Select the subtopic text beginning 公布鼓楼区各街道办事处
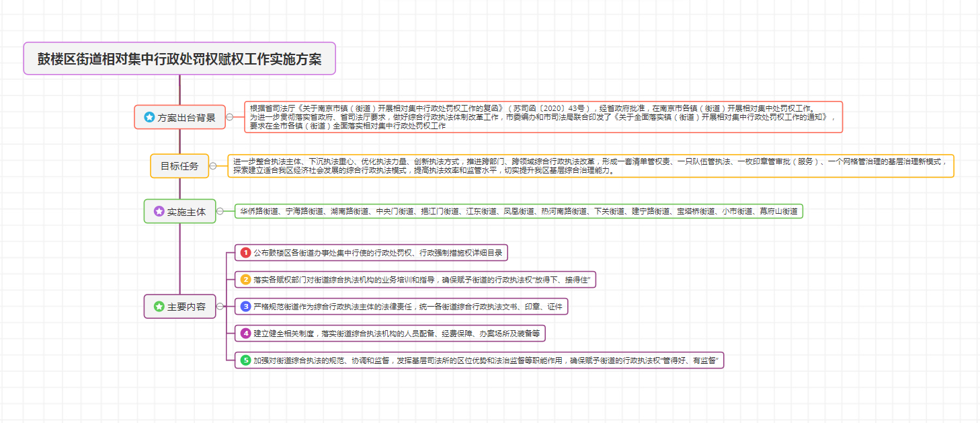The width and height of the screenshot is (980, 423). [x=378, y=253]
